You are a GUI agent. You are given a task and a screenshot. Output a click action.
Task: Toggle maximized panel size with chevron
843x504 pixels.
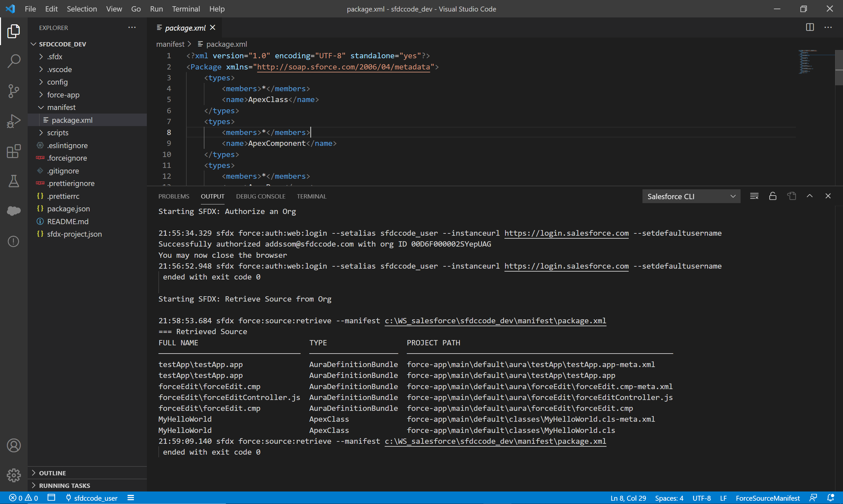coord(810,196)
